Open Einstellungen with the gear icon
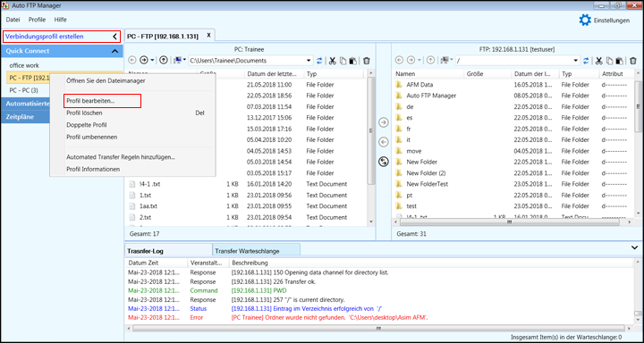This screenshot has height=343, width=644. pos(585,21)
